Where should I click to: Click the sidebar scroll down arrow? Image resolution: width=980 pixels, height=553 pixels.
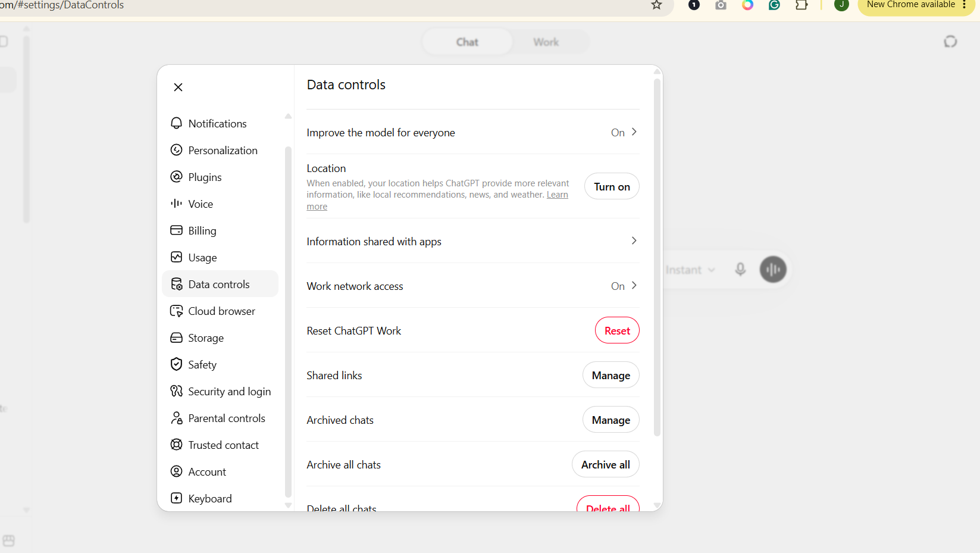pos(288,505)
